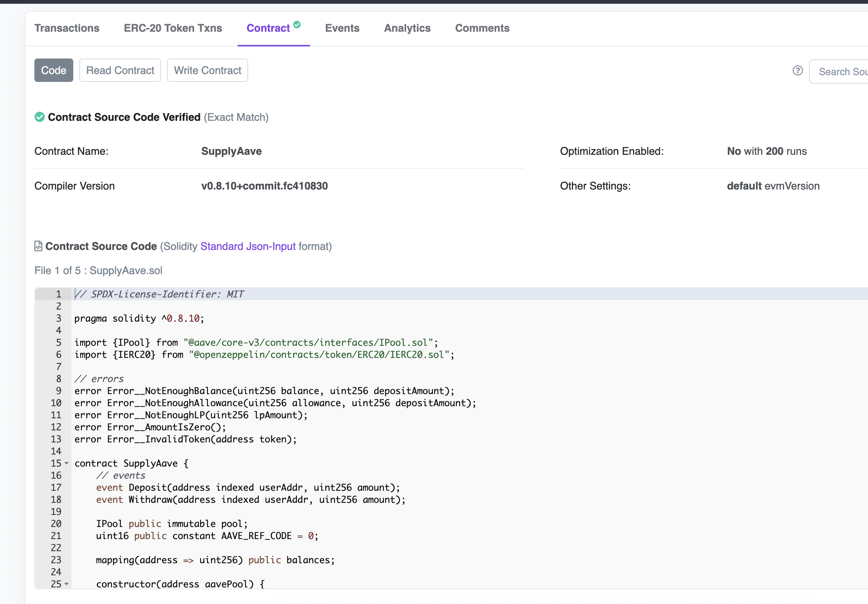
Task: Open the Events tab
Action: click(342, 28)
